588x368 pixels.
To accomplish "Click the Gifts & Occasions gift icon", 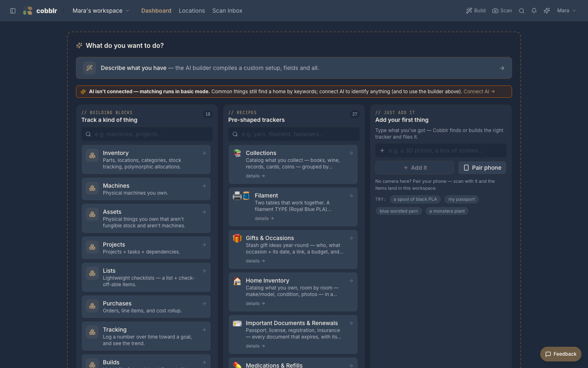I will coord(237,238).
